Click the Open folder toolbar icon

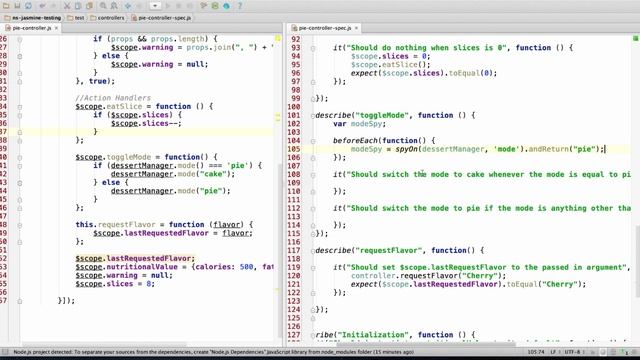(6, 6)
